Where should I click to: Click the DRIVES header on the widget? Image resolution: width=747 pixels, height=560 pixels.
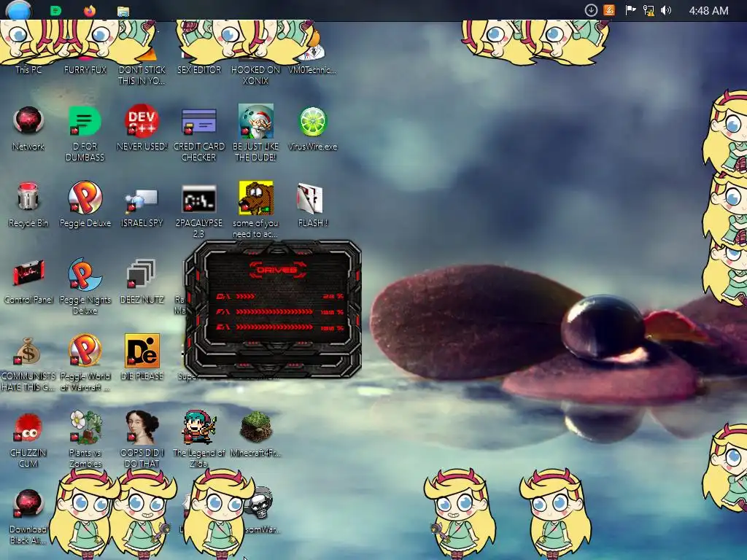(277, 270)
